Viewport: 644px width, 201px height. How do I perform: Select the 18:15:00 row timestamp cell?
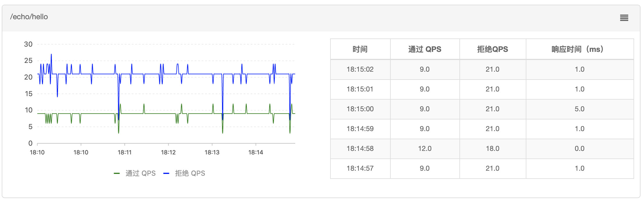pyautogui.click(x=360, y=109)
